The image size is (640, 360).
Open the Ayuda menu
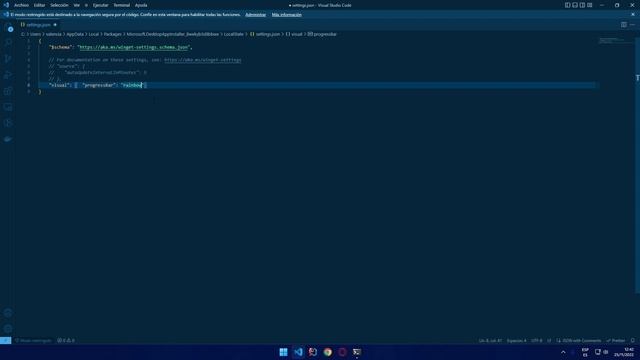click(141, 5)
